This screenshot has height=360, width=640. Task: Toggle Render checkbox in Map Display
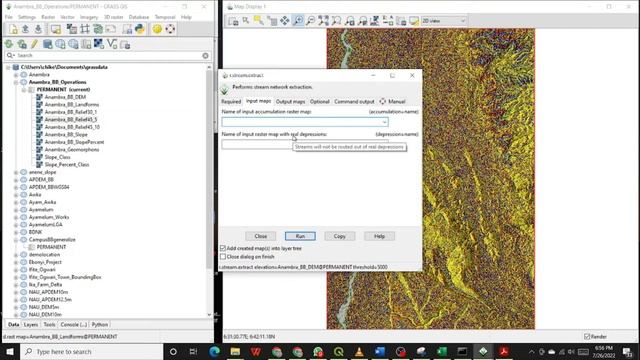point(587,337)
